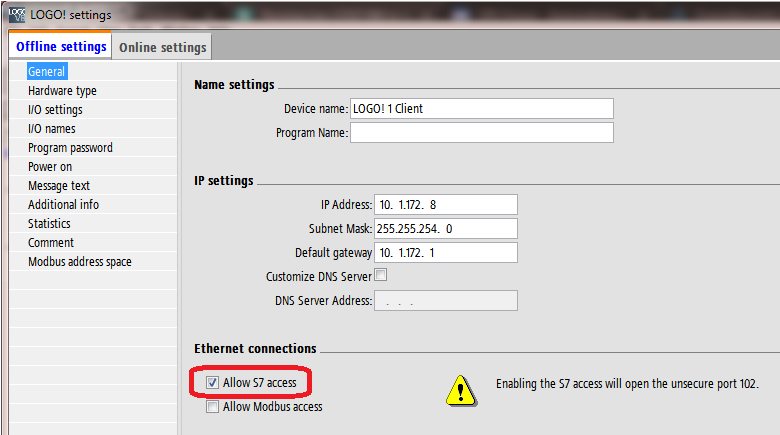Click the DNS Server Address field

click(446, 301)
